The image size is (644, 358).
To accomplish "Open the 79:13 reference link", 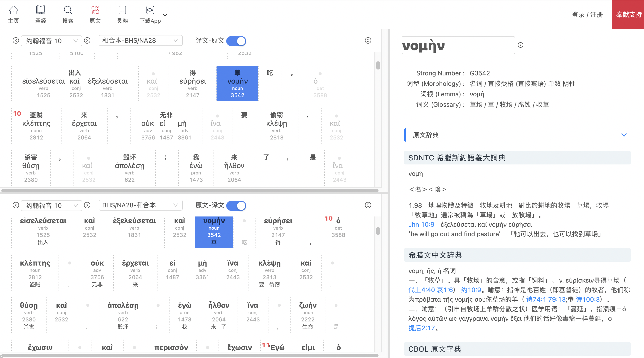I will [x=557, y=299].
